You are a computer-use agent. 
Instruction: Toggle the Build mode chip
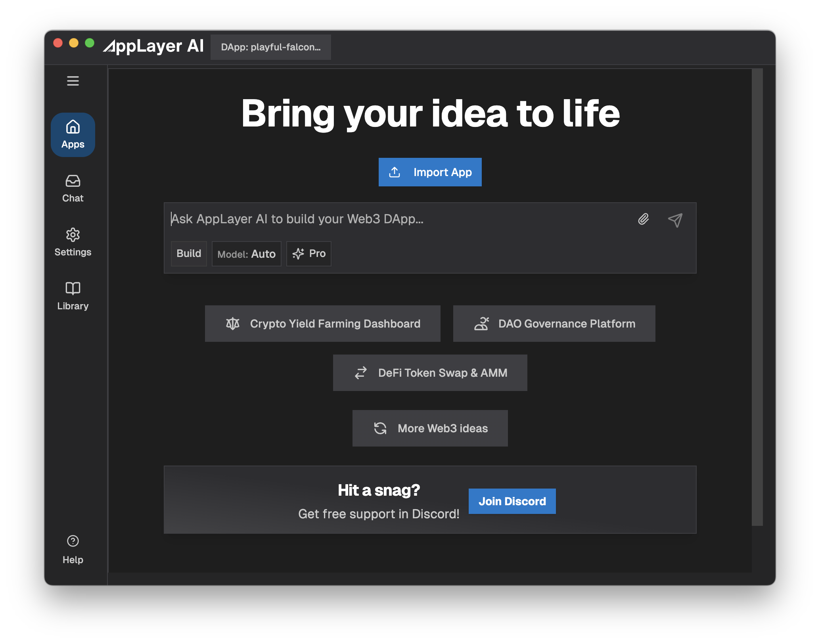[x=189, y=254]
